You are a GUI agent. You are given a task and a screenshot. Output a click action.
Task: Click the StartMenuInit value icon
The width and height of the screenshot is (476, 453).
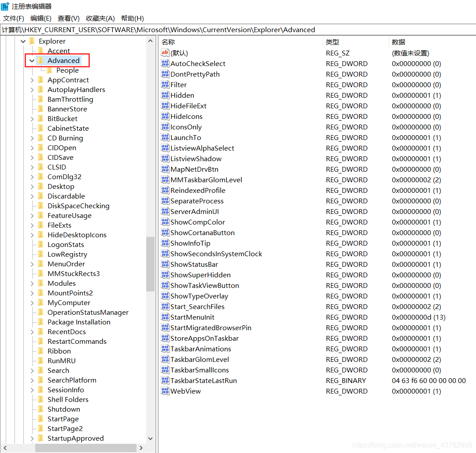pos(165,317)
